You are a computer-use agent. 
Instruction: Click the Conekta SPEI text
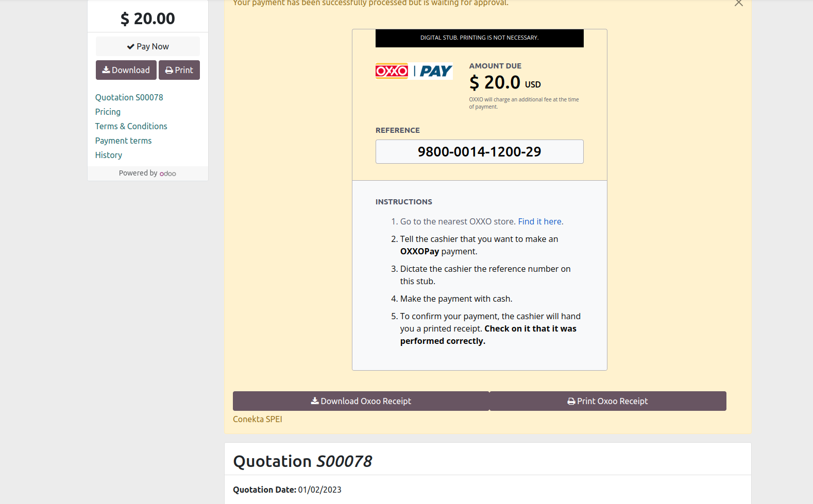[x=258, y=419]
